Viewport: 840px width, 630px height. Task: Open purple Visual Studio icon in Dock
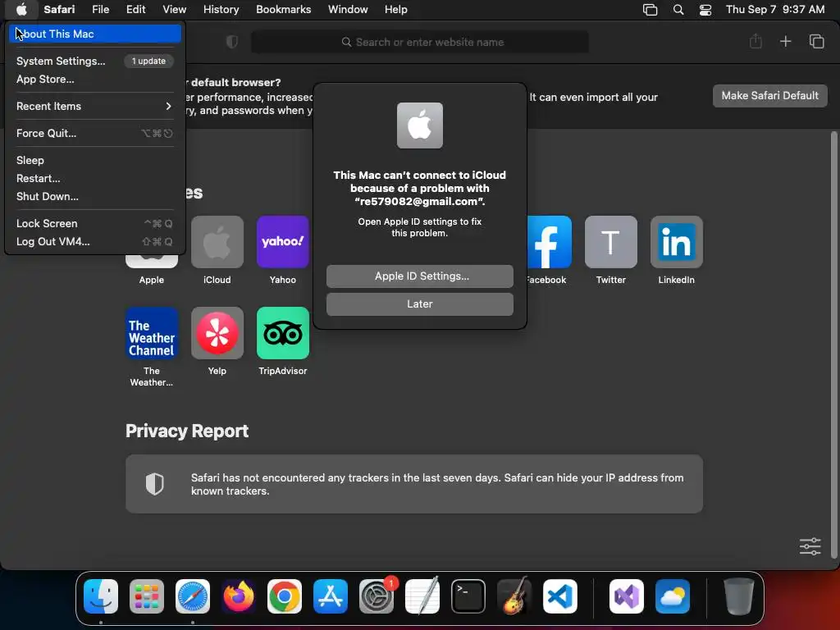coord(626,596)
